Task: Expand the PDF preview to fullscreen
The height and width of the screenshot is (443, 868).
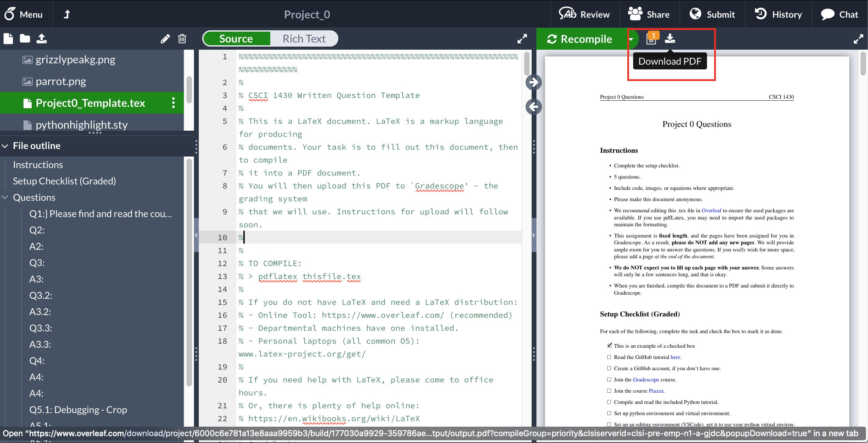Action: point(859,38)
